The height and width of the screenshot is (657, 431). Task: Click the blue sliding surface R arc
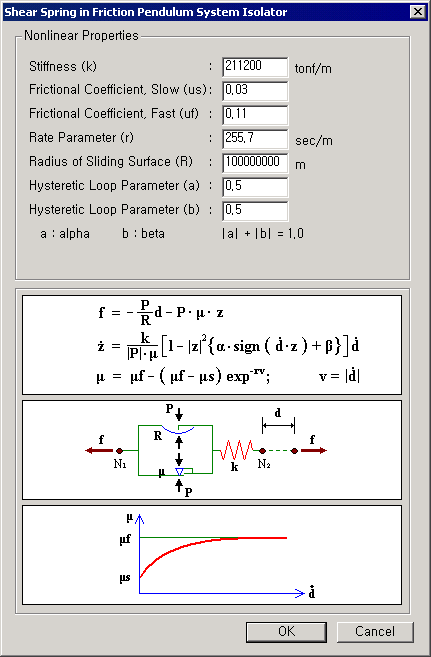pos(178,429)
